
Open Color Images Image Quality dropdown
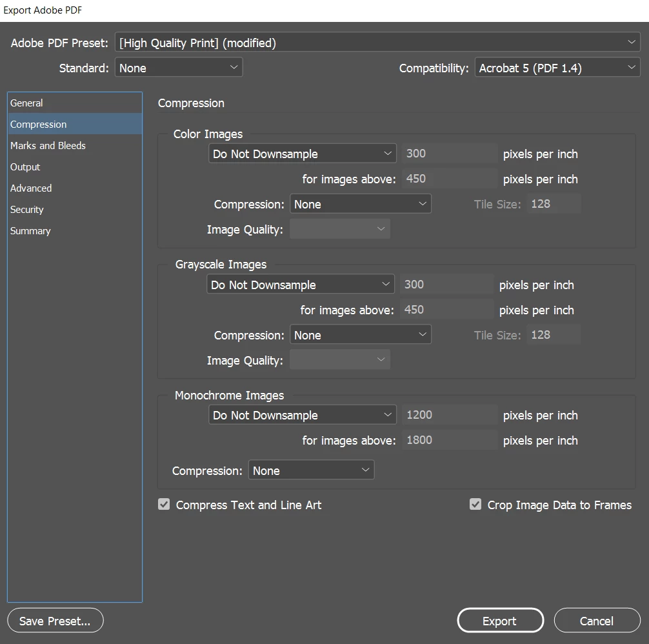pos(340,229)
